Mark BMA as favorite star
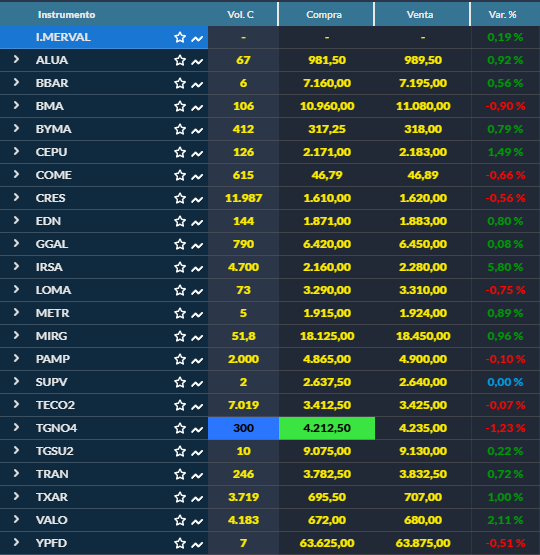540x555 pixels. coord(180,107)
